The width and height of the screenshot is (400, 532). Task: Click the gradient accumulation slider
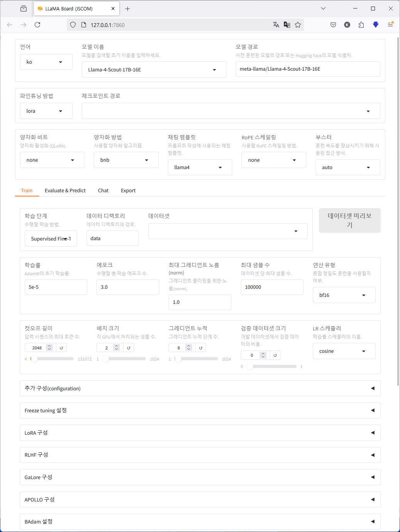(x=196, y=359)
